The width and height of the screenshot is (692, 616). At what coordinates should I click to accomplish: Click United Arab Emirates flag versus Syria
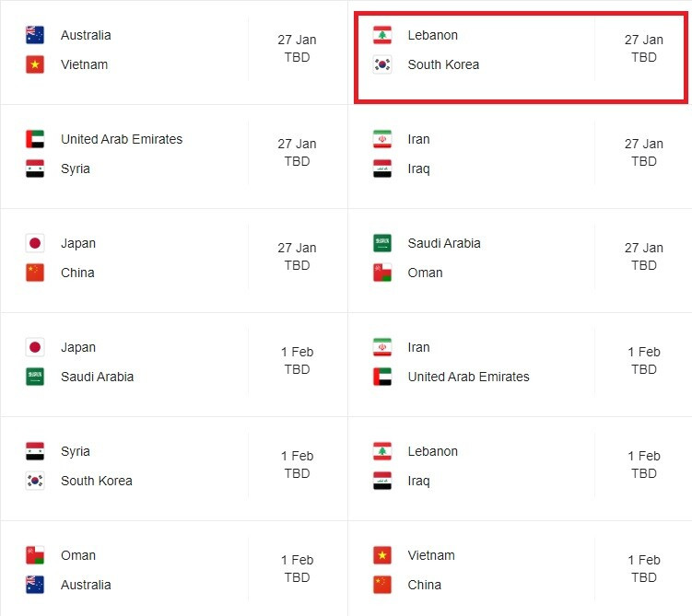(35, 139)
